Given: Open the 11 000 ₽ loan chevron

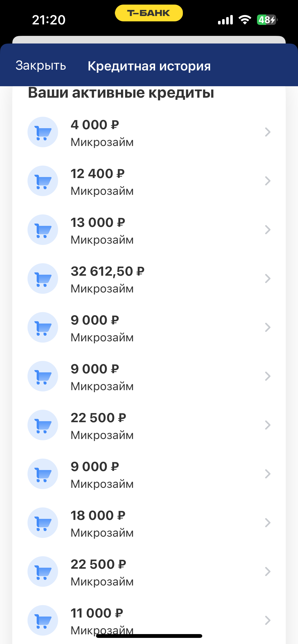Looking at the screenshot, I should 267,620.
